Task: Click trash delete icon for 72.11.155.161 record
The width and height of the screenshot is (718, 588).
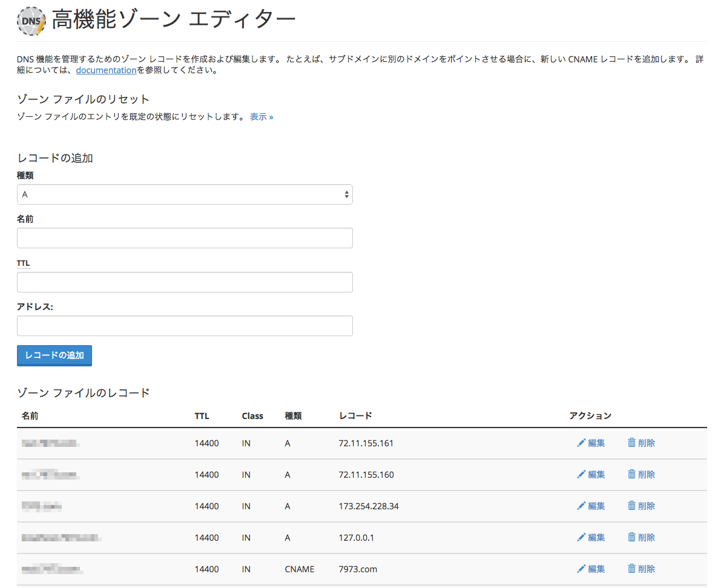Action: pos(631,443)
